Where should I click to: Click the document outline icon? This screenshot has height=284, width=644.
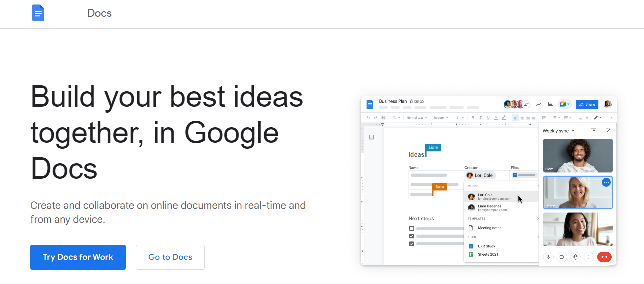(371, 137)
